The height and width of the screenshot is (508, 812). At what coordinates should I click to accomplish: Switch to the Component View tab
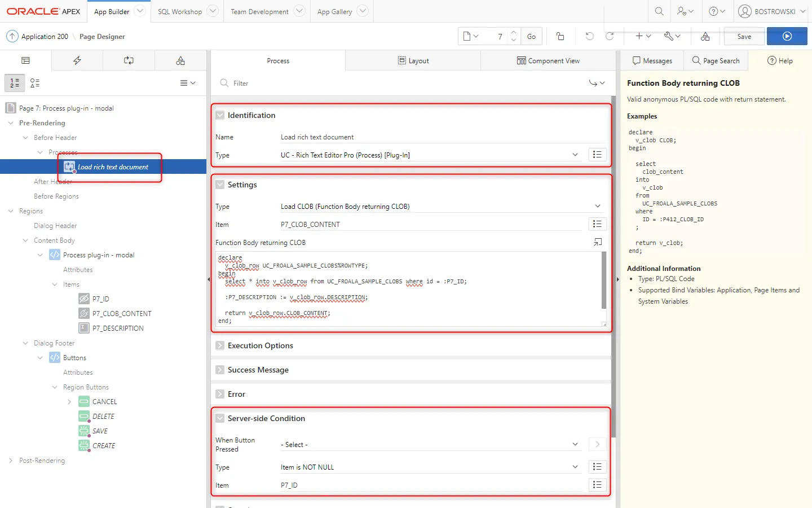[548, 60]
